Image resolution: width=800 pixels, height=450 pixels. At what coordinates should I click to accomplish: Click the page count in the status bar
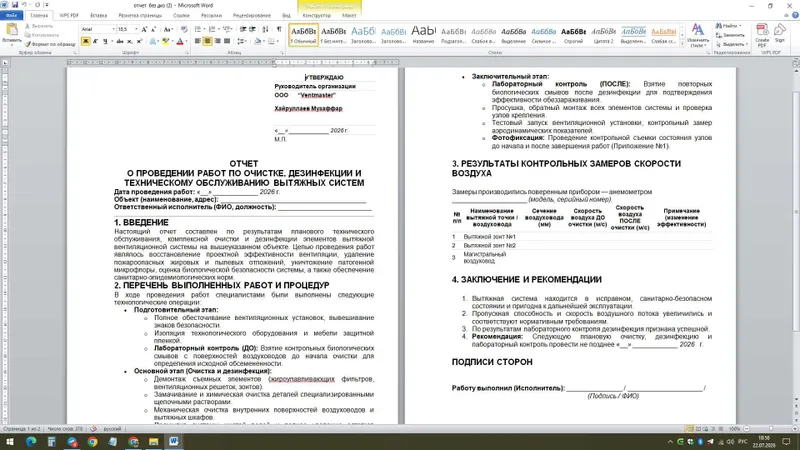pyautogui.click(x=22, y=429)
